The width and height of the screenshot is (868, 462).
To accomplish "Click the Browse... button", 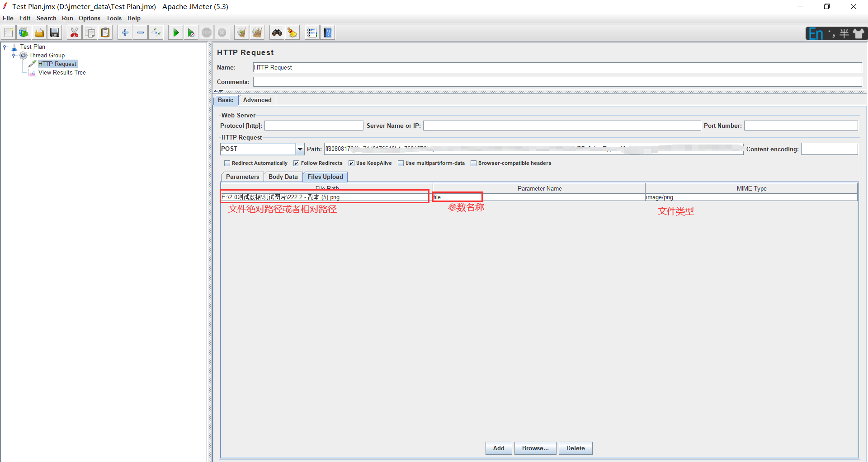I will [535, 448].
